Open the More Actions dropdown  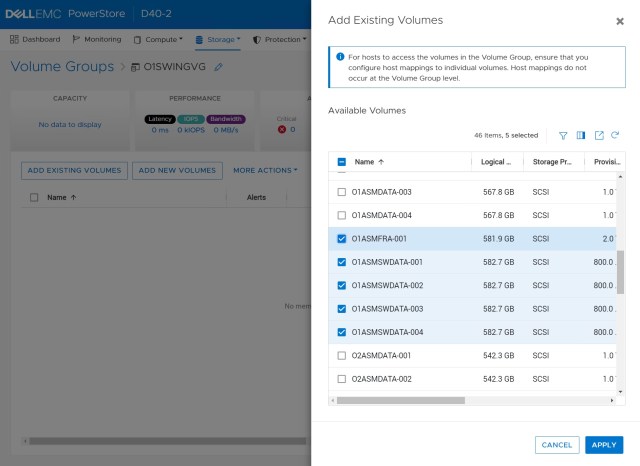[265, 170]
